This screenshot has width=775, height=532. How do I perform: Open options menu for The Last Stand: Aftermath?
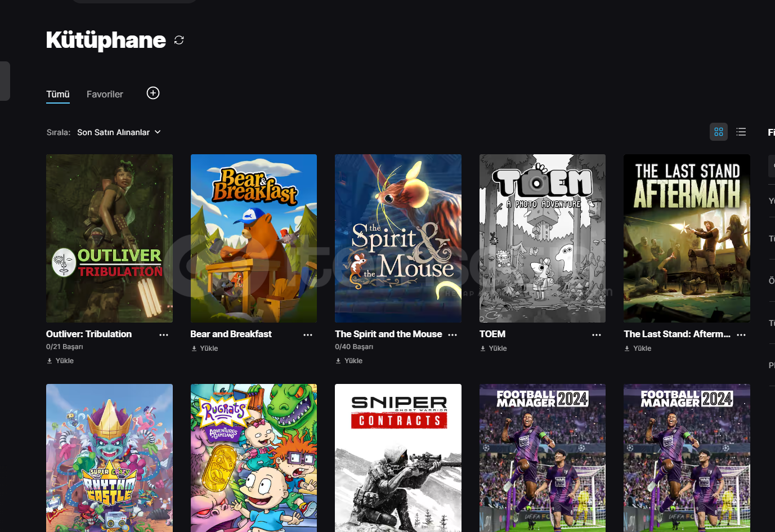click(741, 334)
